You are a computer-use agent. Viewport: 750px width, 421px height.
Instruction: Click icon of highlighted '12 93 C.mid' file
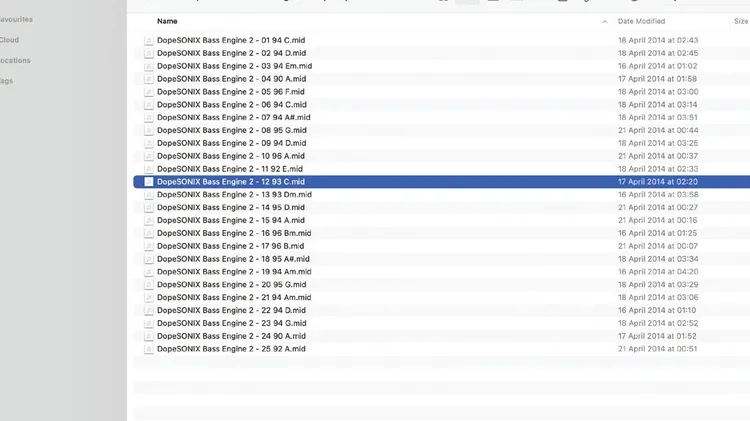(x=149, y=182)
